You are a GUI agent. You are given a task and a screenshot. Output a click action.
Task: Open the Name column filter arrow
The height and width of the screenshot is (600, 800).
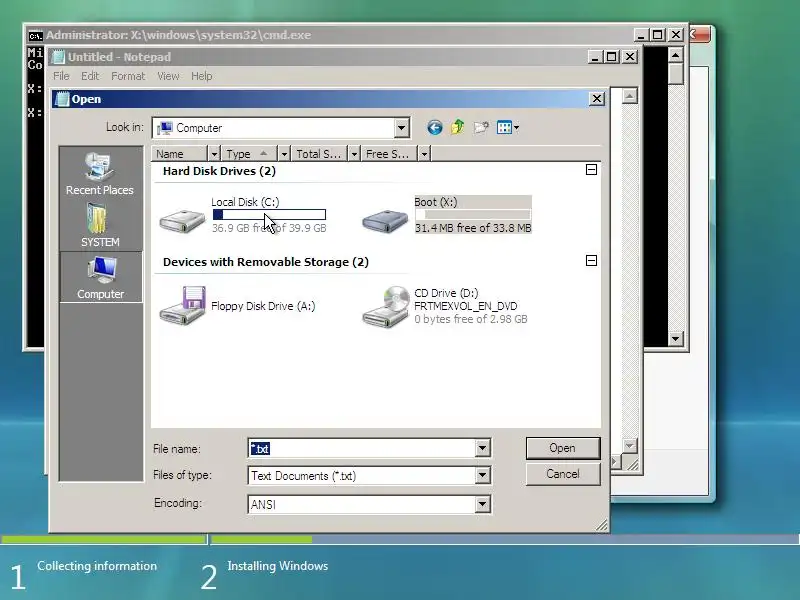point(214,154)
